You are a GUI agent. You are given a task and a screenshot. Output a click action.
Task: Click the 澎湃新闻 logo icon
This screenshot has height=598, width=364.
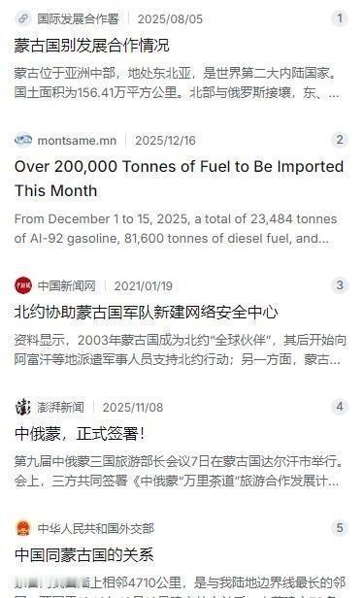click(23, 407)
